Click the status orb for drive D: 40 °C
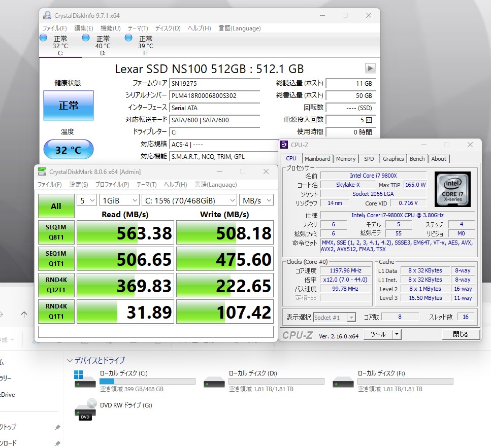Viewport: 491px width, 448px height. pyautogui.click(x=86, y=38)
